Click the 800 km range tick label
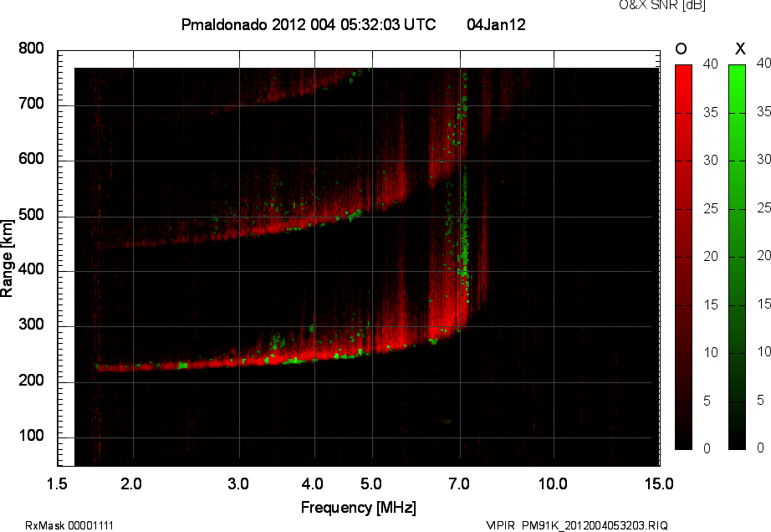The height and width of the screenshot is (532, 771). point(31,49)
